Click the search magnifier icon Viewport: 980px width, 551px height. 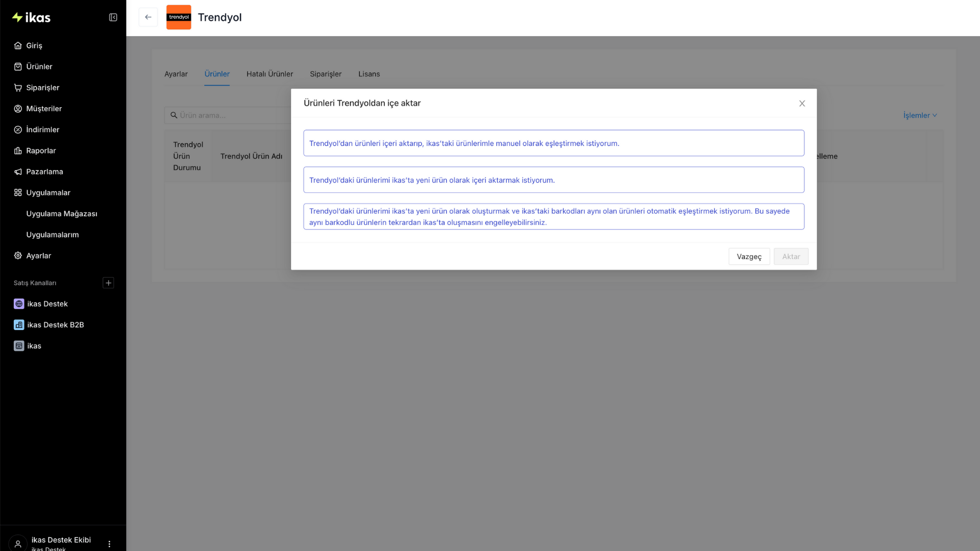coord(174,115)
